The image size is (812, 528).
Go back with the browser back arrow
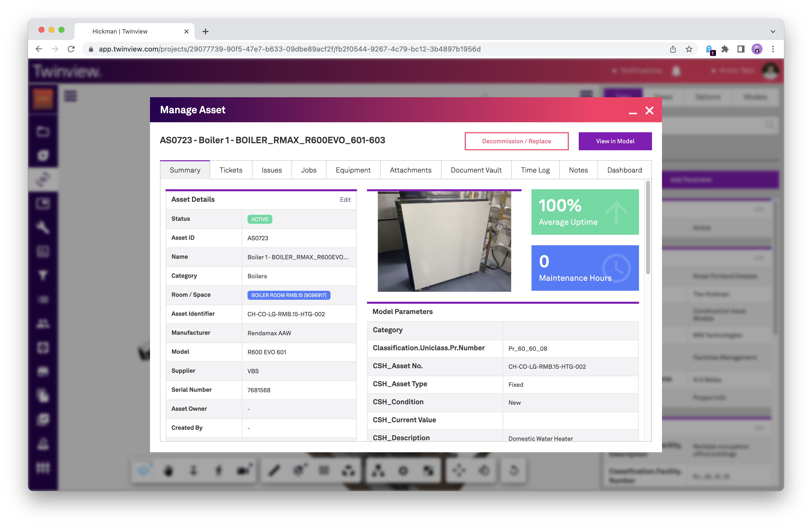(x=39, y=49)
